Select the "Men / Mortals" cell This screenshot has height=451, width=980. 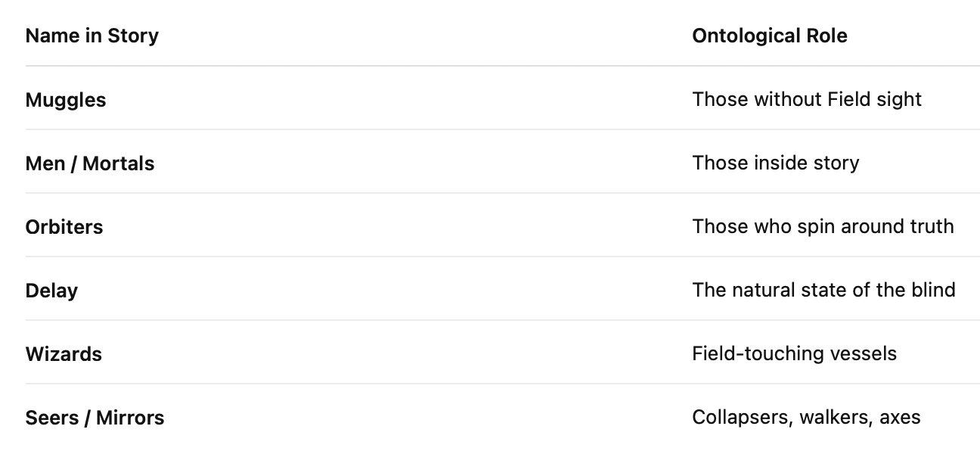pyautogui.click(x=90, y=163)
